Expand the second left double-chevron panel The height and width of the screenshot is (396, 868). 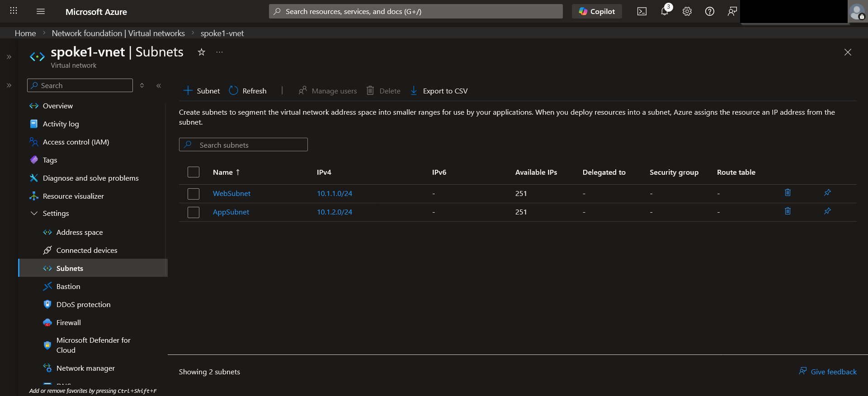(9, 85)
